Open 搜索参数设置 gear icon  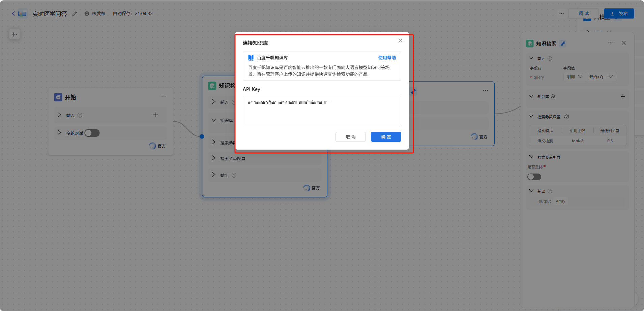566,117
